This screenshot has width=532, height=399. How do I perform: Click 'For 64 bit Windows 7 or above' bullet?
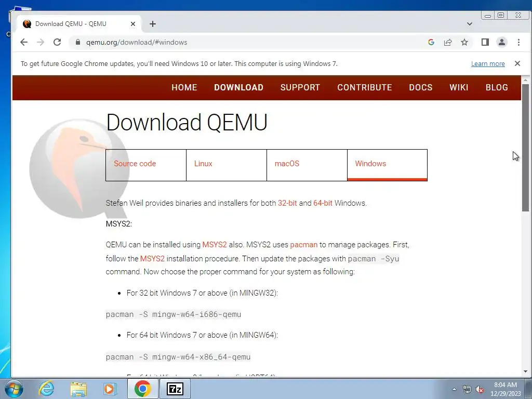pyautogui.click(x=202, y=335)
